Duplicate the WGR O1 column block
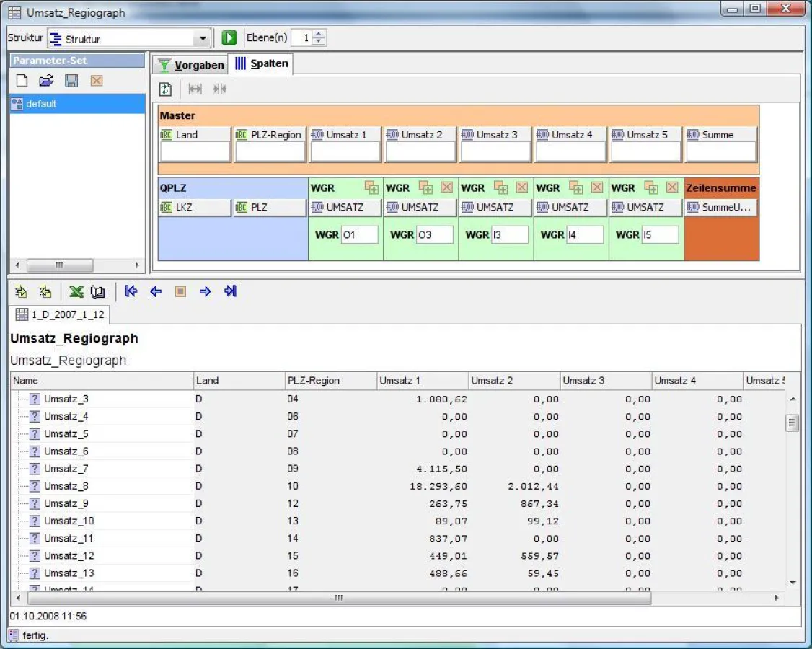The height and width of the screenshot is (649, 812). 371,187
